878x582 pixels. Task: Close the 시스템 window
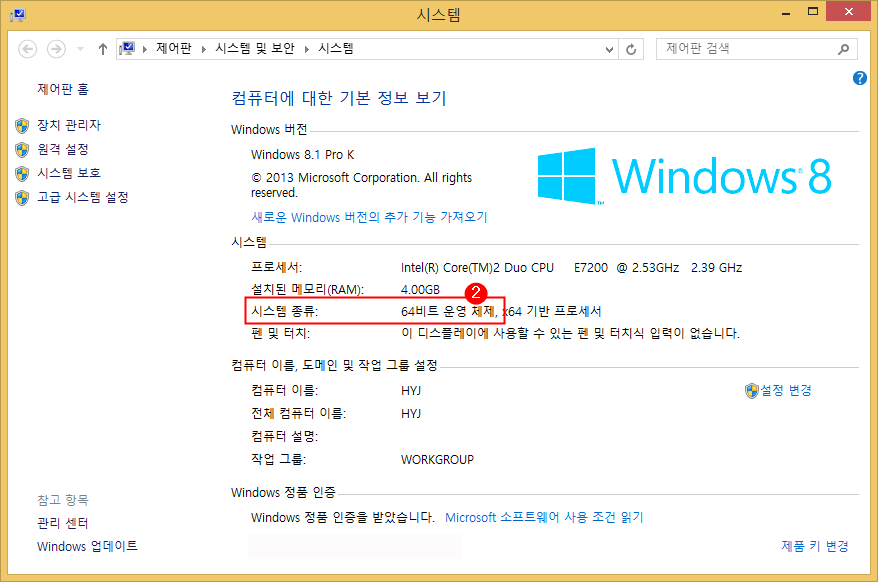pyautogui.click(x=849, y=11)
